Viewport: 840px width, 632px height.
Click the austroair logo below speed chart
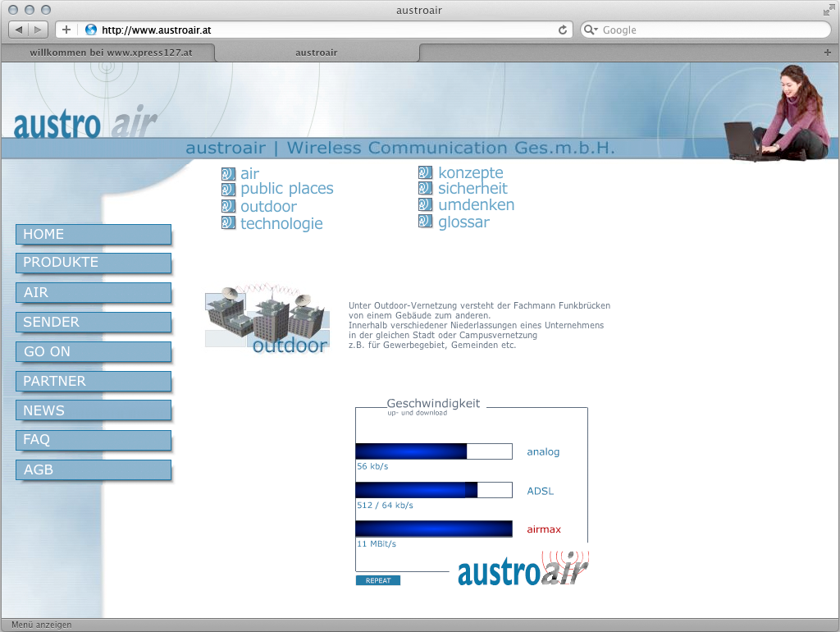coord(523,570)
